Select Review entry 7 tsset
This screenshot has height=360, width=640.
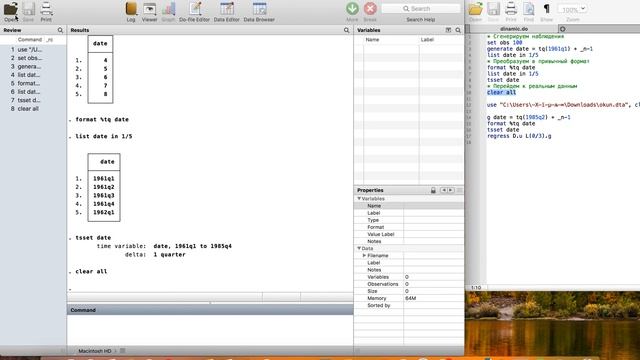(x=33, y=100)
